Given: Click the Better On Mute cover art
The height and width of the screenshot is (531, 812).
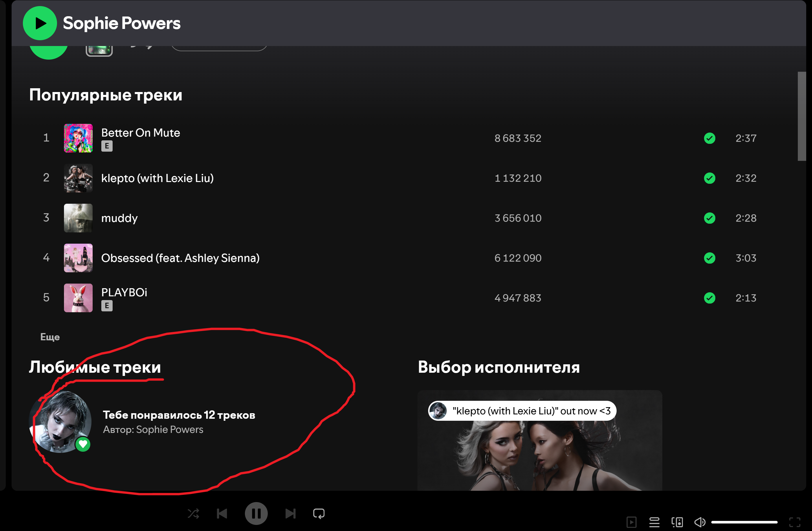Looking at the screenshot, I should (x=78, y=138).
